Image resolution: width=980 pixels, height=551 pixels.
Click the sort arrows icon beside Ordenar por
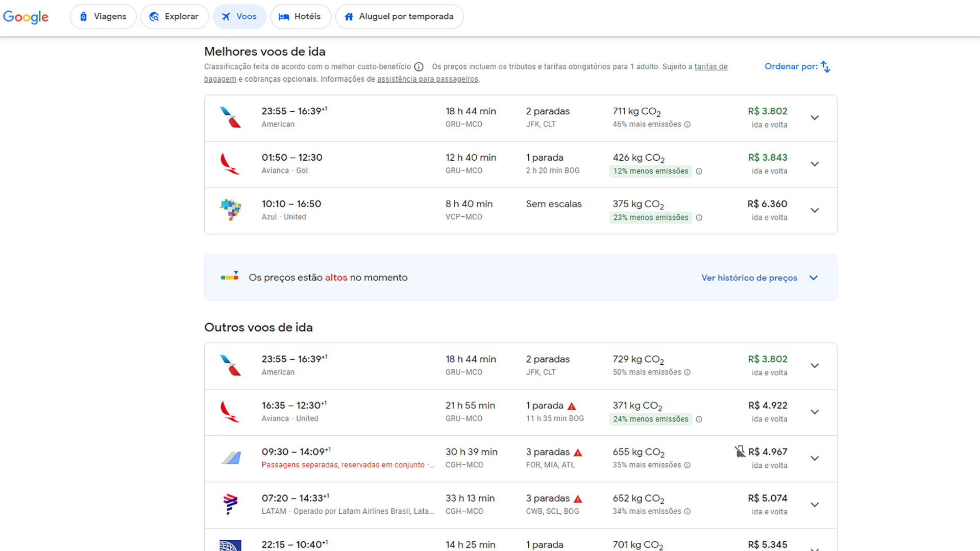[825, 66]
